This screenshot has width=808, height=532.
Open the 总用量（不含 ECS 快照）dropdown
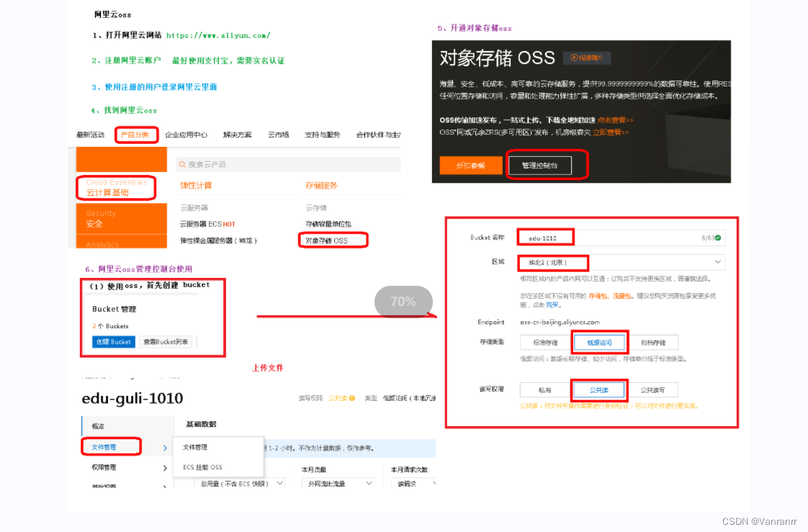240,484
